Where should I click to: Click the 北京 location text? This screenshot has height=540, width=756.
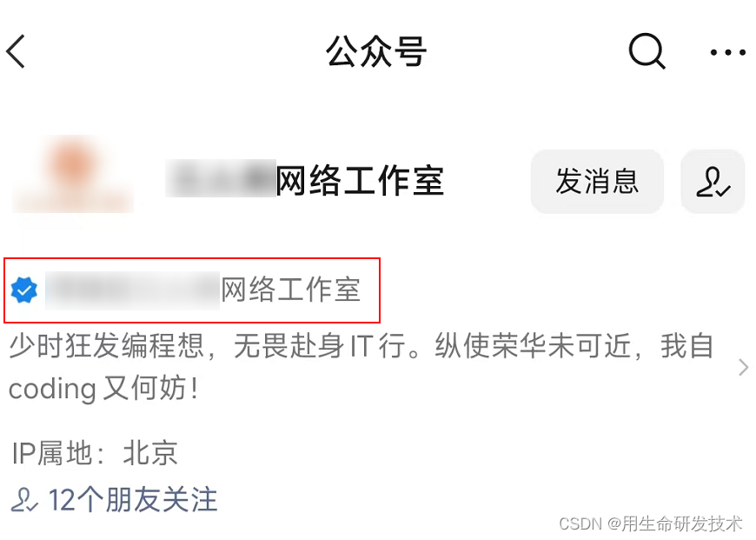150,453
